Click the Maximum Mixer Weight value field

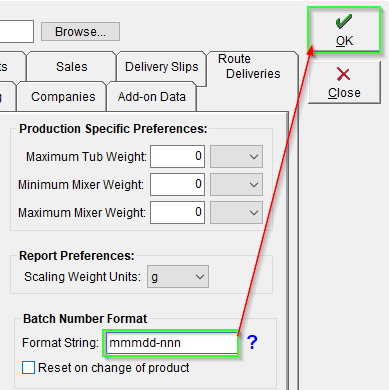(177, 212)
